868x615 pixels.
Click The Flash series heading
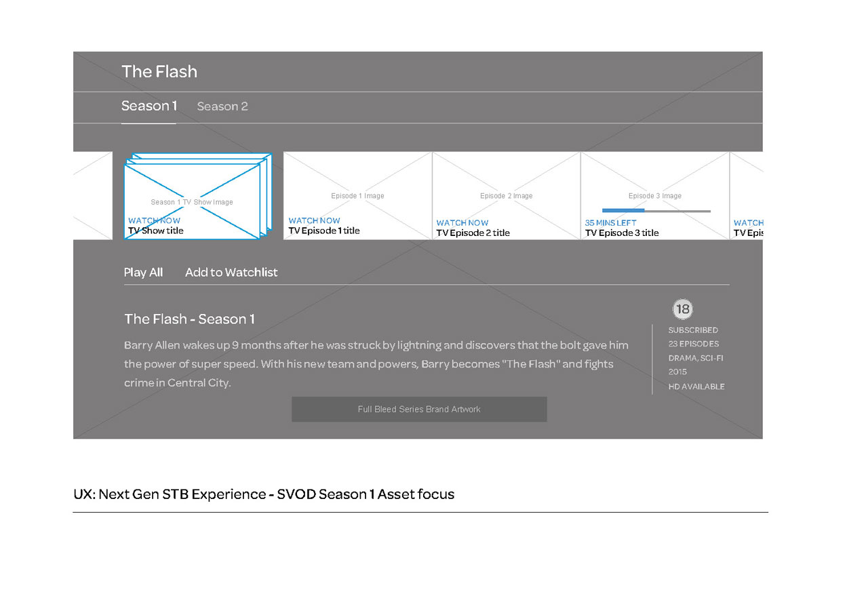[x=159, y=72]
